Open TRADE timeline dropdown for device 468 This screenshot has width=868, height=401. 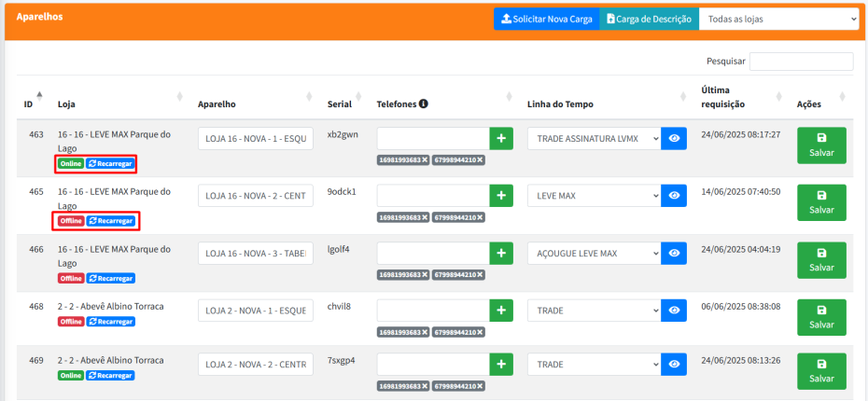(x=594, y=311)
